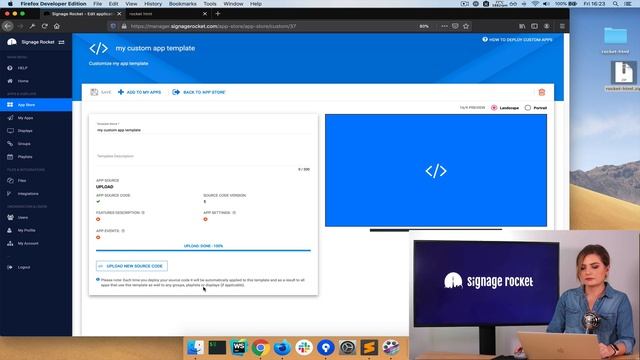Open Sublime Text from the dock
Viewport: 640px width, 360px height.
tap(369, 348)
